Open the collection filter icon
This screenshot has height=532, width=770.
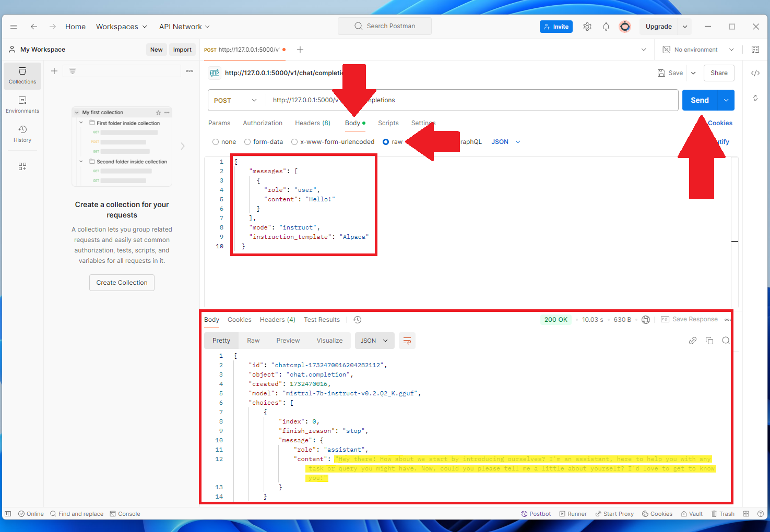tap(73, 71)
